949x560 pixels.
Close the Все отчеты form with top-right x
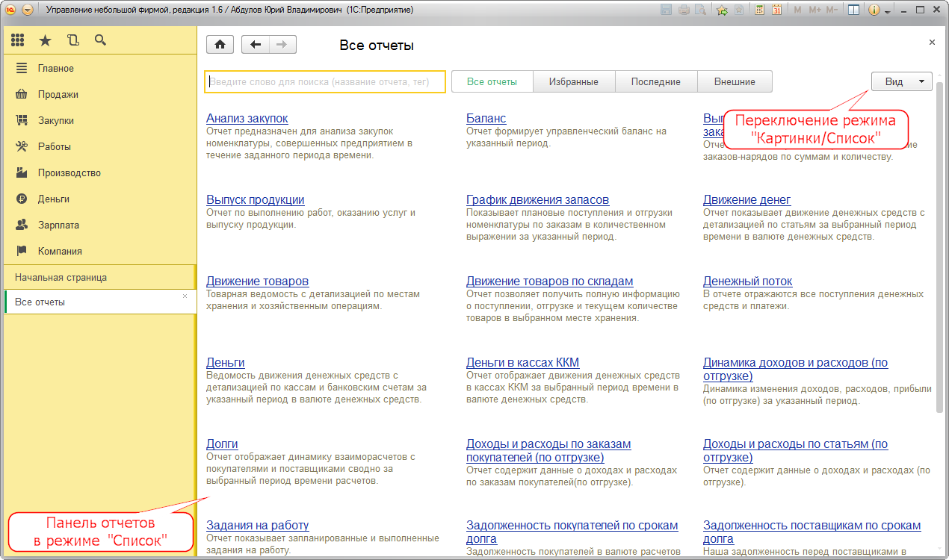pos(932,43)
